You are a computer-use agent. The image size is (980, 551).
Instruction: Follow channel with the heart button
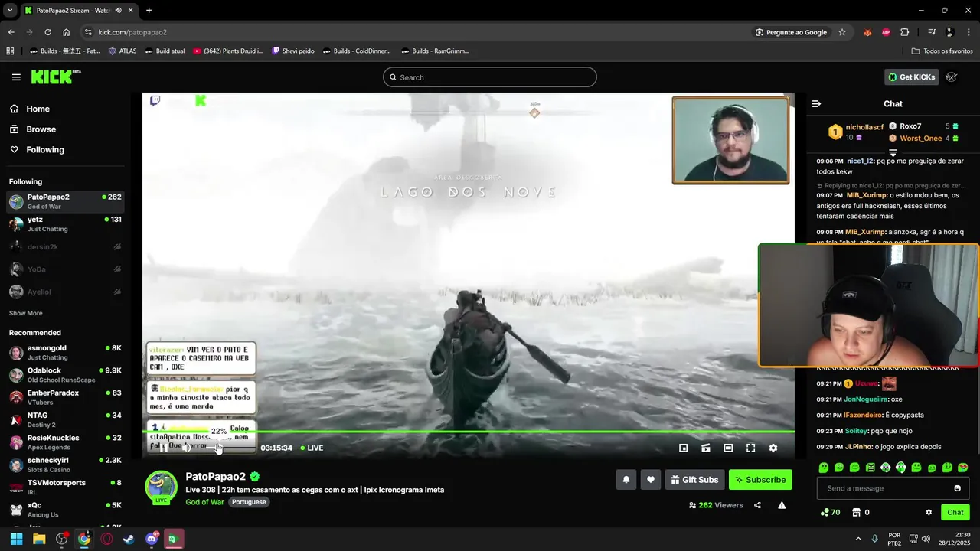tap(651, 480)
